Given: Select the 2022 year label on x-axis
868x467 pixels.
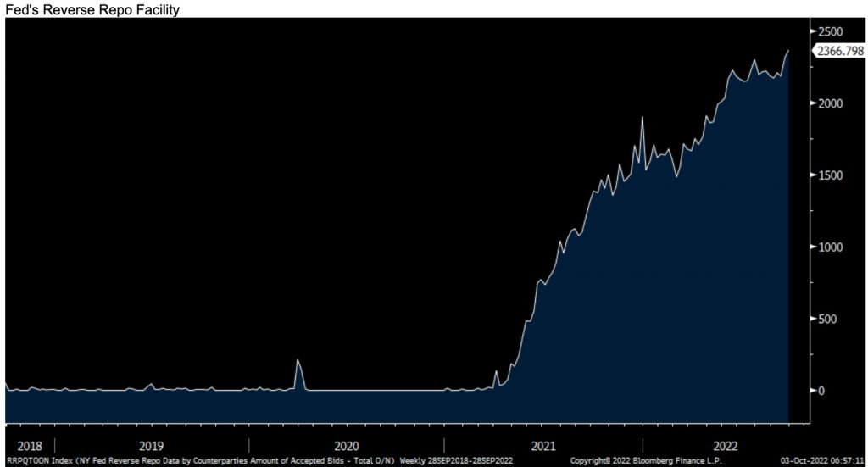Looking at the screenshot, I should [726, 445].
